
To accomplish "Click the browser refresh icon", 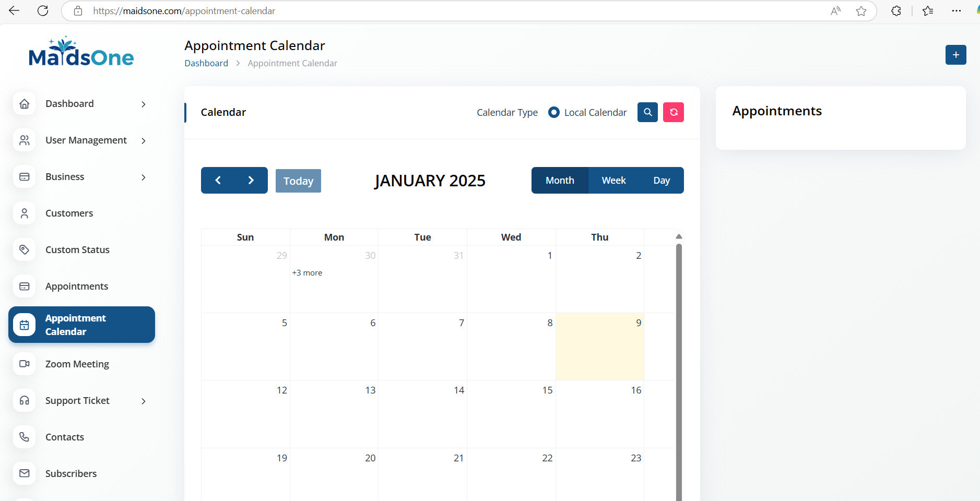I will [43, 11].
